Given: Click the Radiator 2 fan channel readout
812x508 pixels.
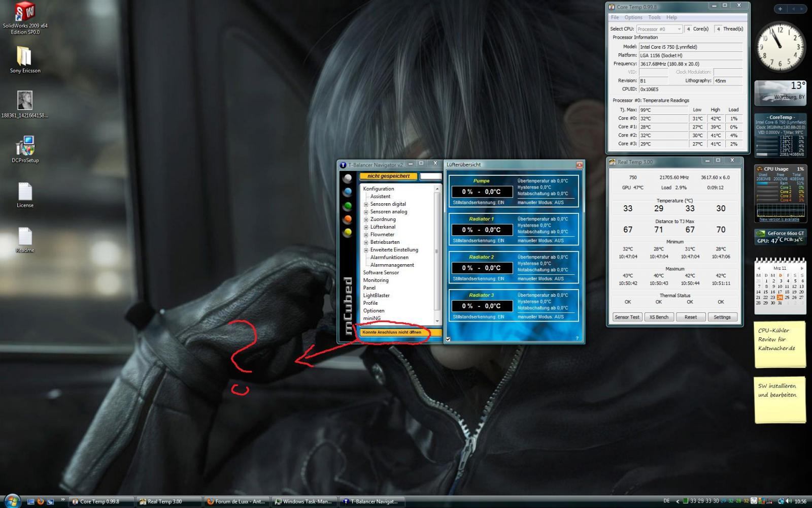Looking at the screenshot, I should click(x=481, y=268).
